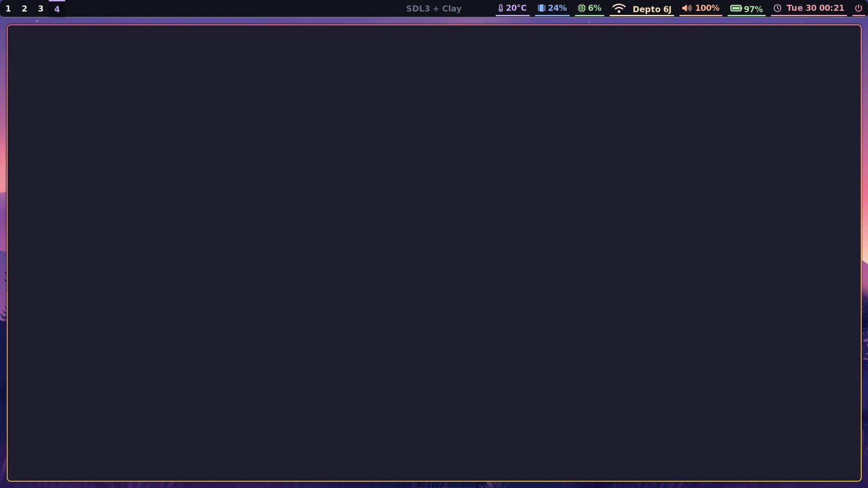Screen dimensions: 868x488
Task: Open the WiFi signal icon
Action: pos(619,8)
